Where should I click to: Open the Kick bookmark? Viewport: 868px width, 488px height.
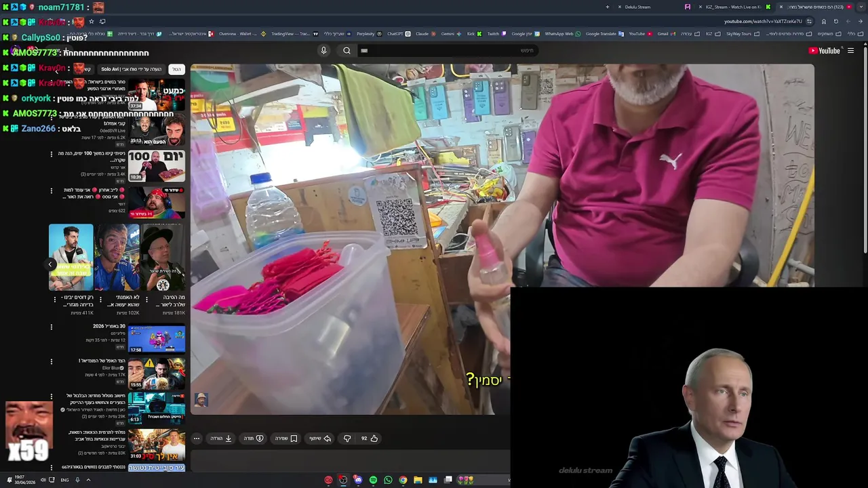[x=474, y=34]
